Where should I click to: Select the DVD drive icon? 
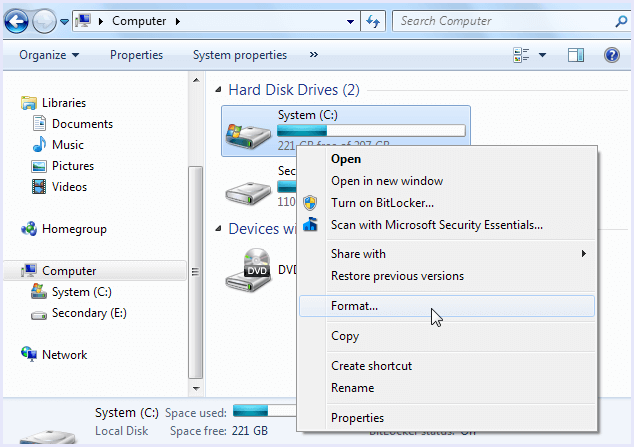coord(248,270)
